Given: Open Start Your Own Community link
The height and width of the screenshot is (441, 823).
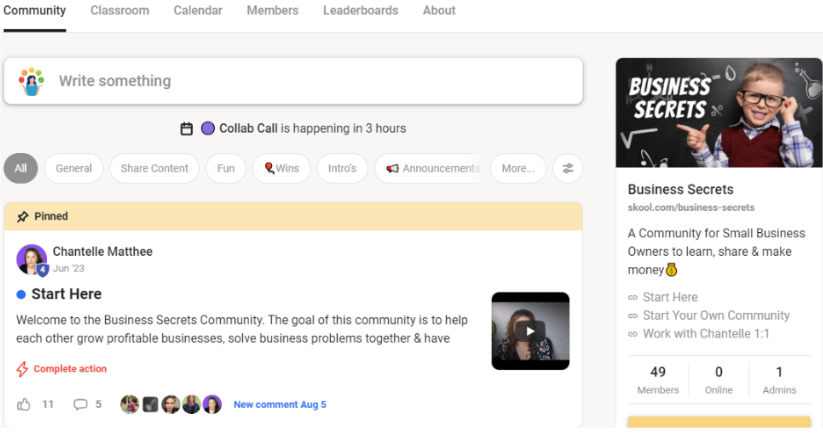Looking at the screenshot, I should pos(716,316).
